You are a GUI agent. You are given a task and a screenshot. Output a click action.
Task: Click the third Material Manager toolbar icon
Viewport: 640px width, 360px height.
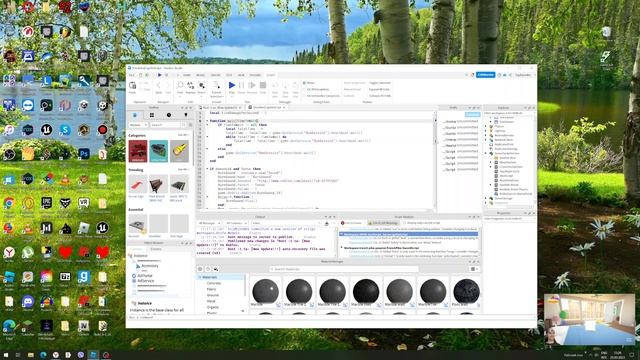[216, 269]
